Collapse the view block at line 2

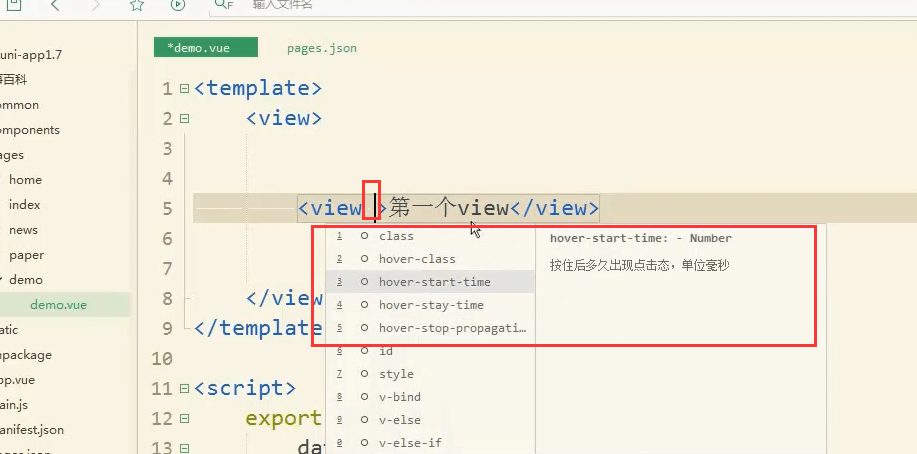pyautogui.click(x=185, y=119)
